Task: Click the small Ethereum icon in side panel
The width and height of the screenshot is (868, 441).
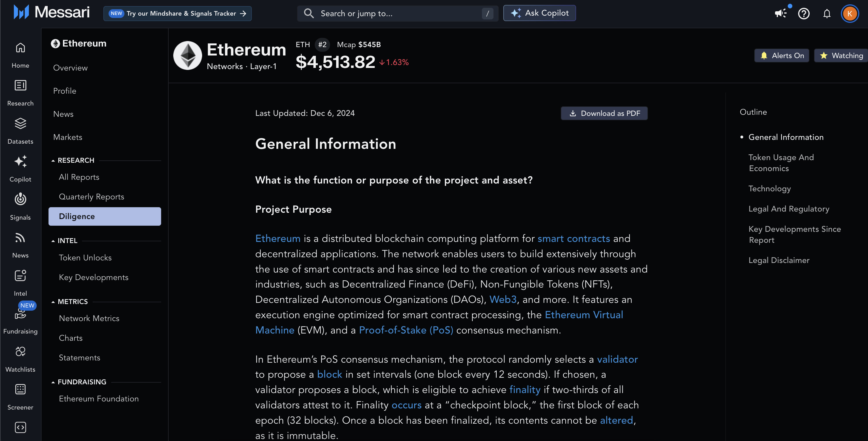Action: [55, 43]
